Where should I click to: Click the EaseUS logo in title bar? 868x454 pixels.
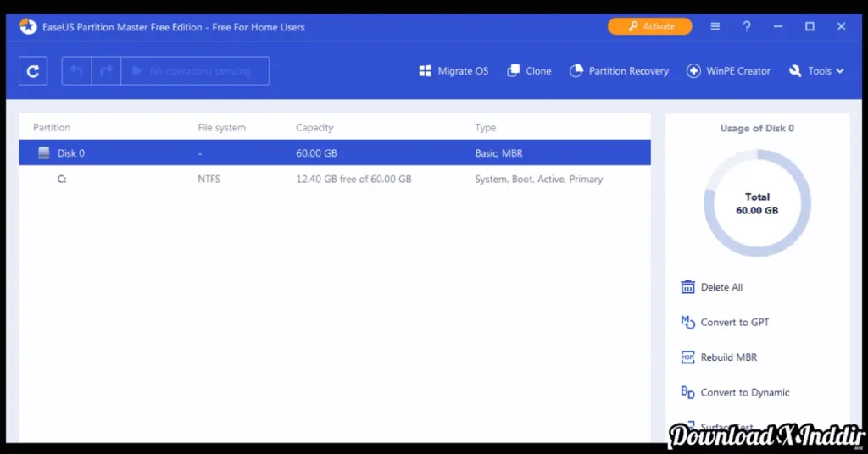click(28, 26)
